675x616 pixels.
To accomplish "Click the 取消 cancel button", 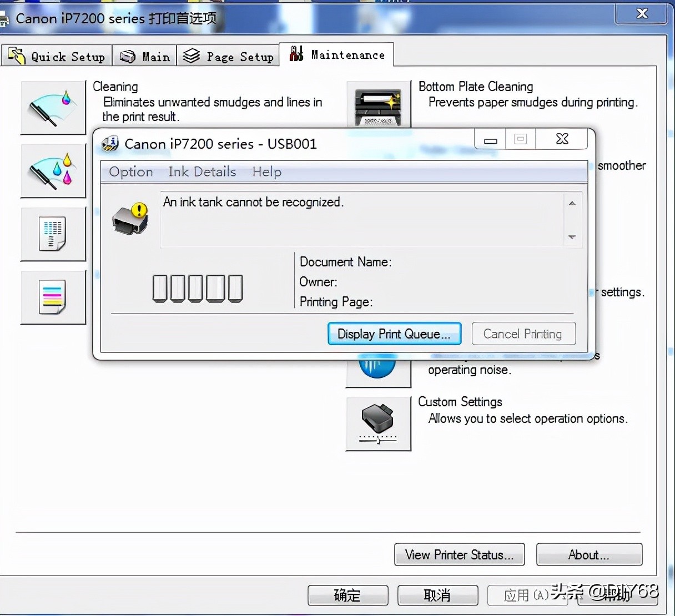I will [x=438, y=595].
